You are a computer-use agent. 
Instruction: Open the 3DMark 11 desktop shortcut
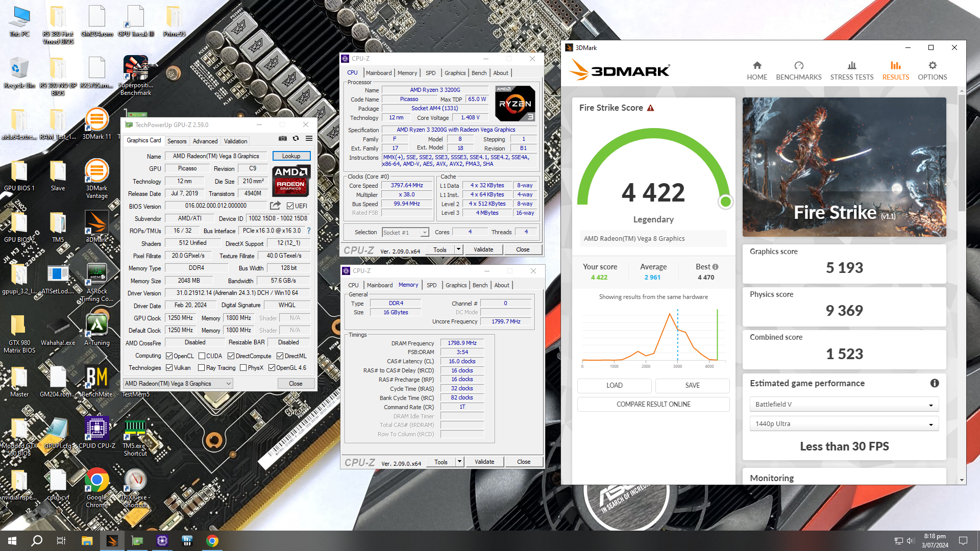click(x=96, y=124)
